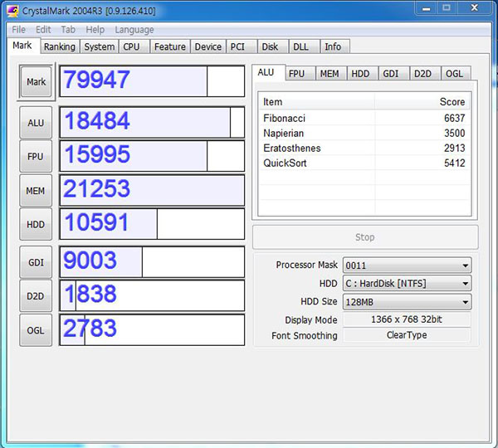
Task: Click the FPU score 15995 bar
Action: click(x=152, y=156)
